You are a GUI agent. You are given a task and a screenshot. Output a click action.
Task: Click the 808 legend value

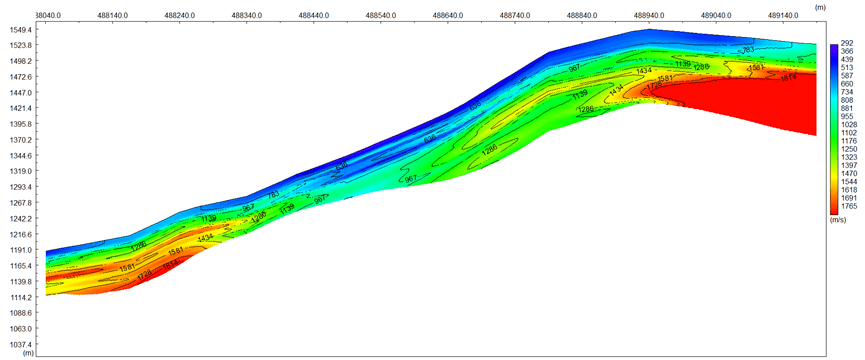tap(847, 100)
